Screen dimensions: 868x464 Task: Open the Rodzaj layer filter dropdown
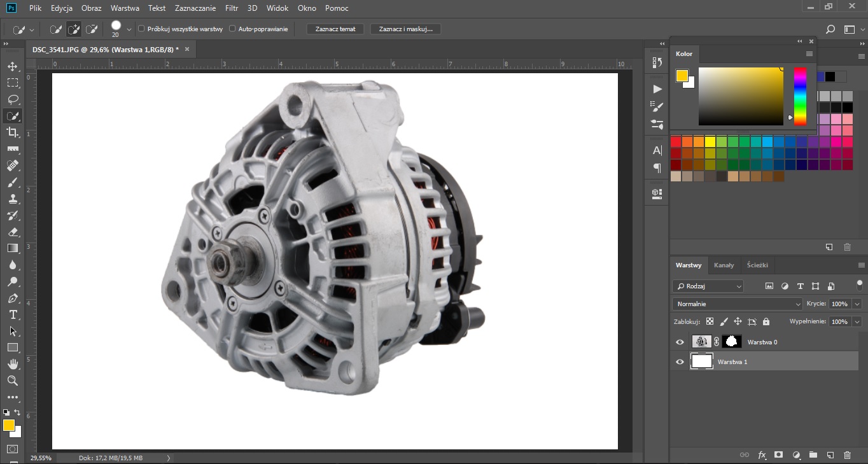pos(708,286)
